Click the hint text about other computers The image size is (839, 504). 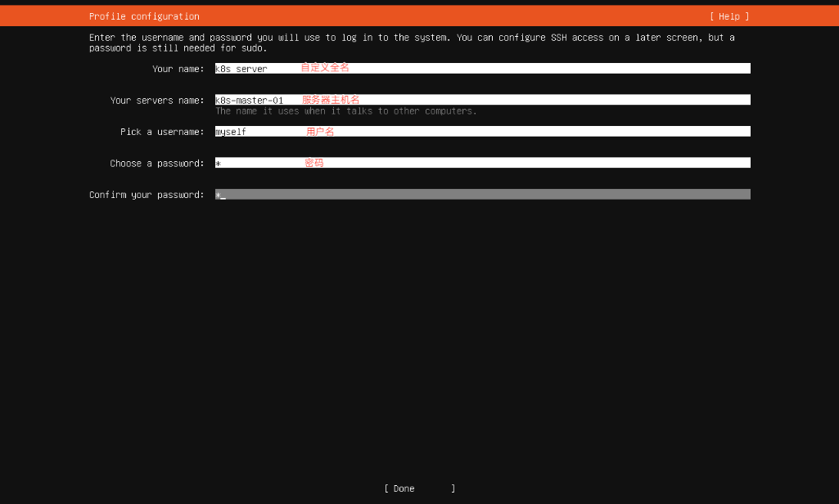[345, 111]
